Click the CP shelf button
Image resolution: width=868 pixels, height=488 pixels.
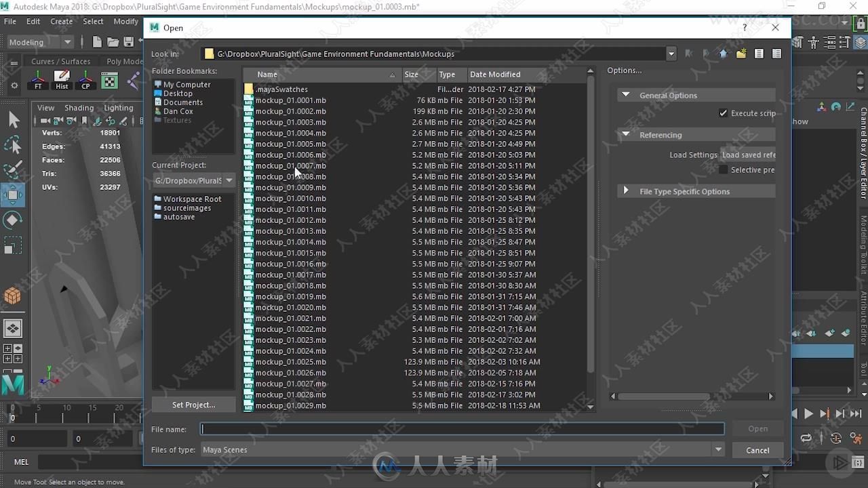tap(85, 80)
